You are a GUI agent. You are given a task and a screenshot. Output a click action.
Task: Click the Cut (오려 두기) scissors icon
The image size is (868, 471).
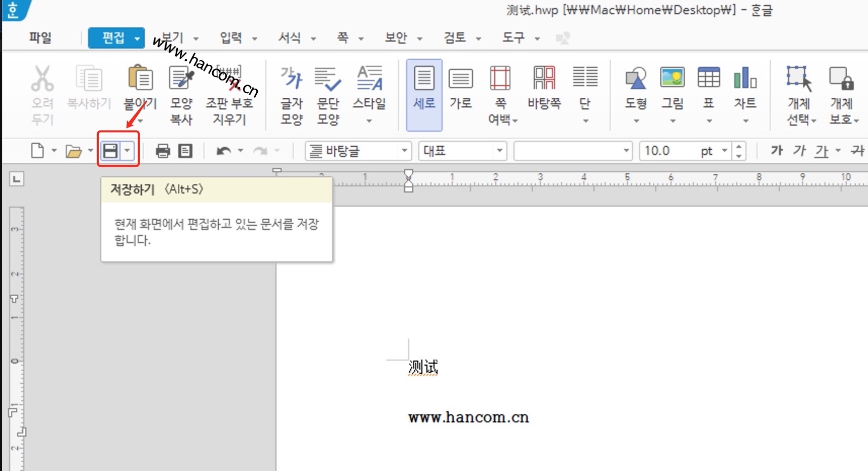pos(42,78)
